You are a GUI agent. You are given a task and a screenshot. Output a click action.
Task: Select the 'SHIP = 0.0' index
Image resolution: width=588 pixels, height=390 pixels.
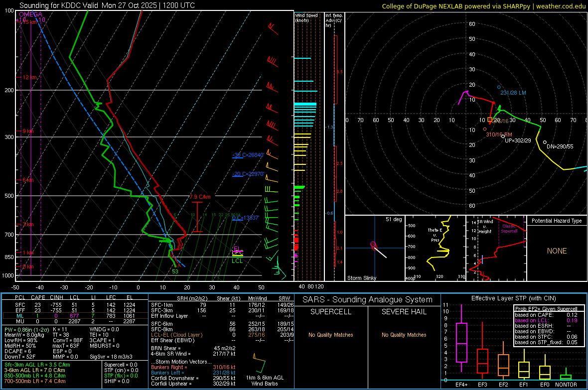pyautogui.click(x=117, y=381)
